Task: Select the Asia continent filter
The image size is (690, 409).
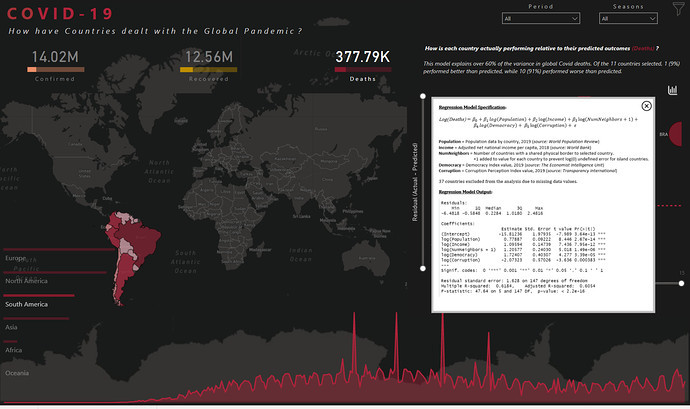Action: [11, 327]
